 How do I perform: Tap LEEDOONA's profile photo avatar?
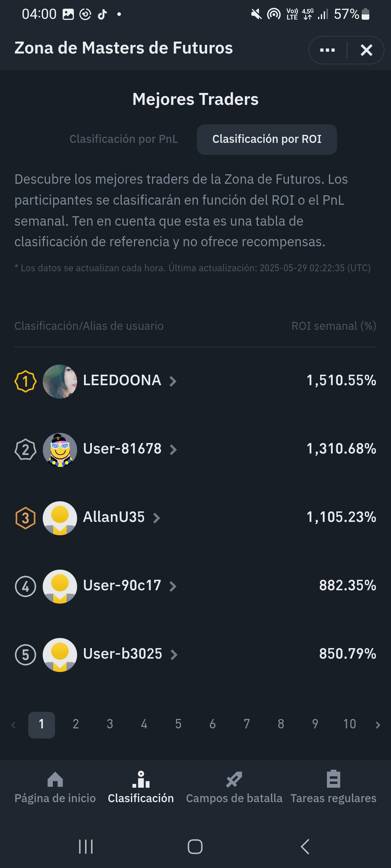[60, 381]
